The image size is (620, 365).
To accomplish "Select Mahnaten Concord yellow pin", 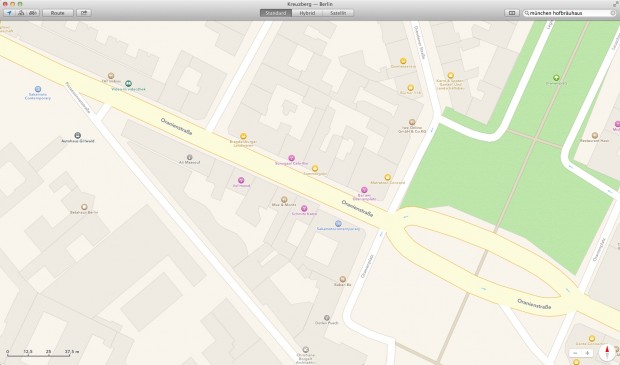I will [x=388, y=177].
